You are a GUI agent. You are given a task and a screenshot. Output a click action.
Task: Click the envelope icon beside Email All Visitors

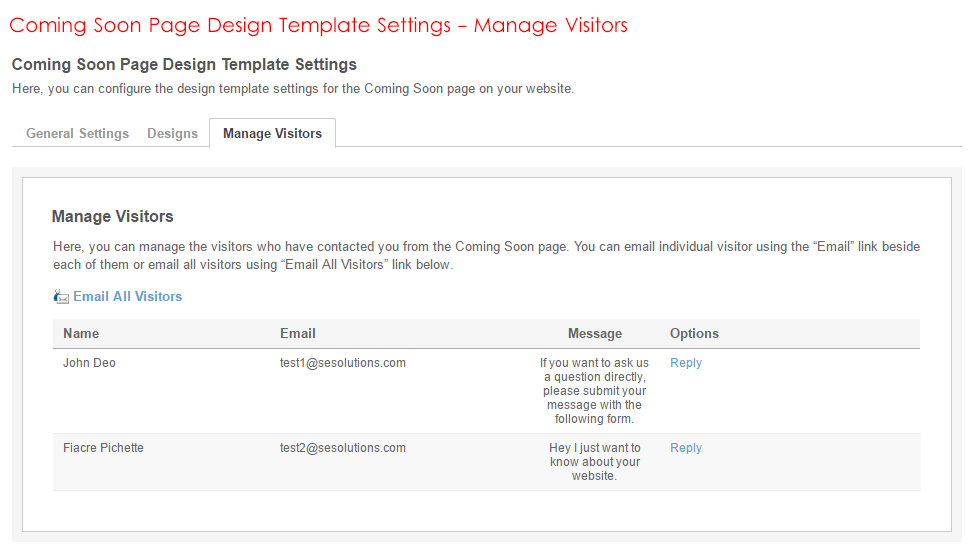click(x=61, y=297)
